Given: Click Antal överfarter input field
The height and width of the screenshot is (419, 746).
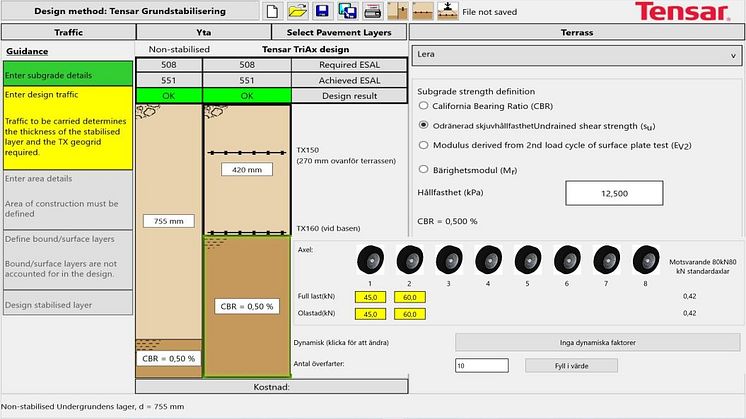Looking at the screenshot, I should (481, 366).
